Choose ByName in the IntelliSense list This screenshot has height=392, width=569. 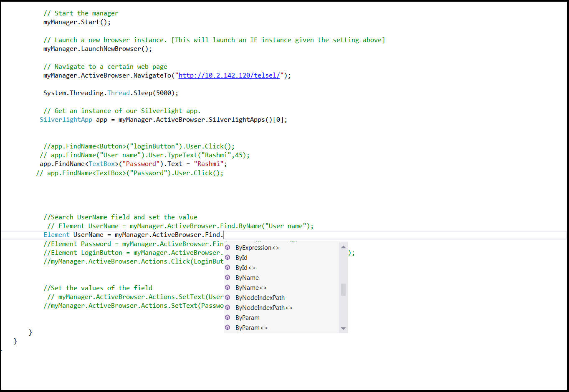tap(247, 278)
